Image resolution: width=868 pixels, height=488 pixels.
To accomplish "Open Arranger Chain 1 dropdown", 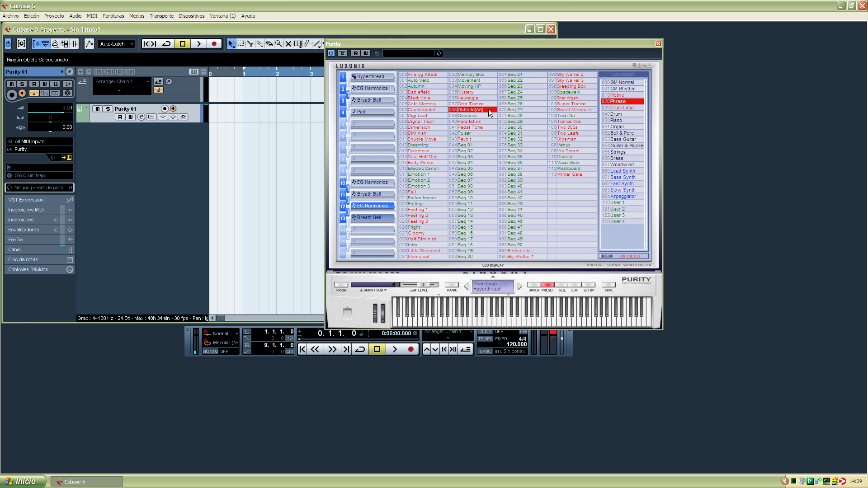I will tap(122, 81).
